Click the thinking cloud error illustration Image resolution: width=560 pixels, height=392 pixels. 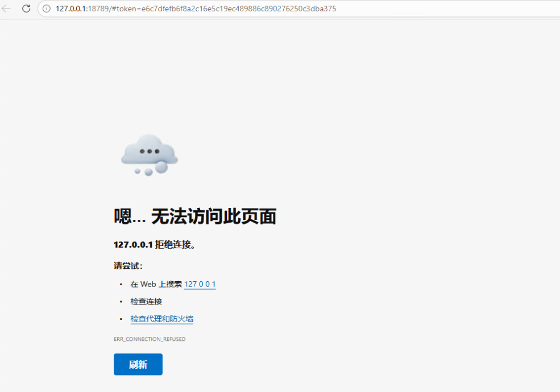tap(150, 153)
